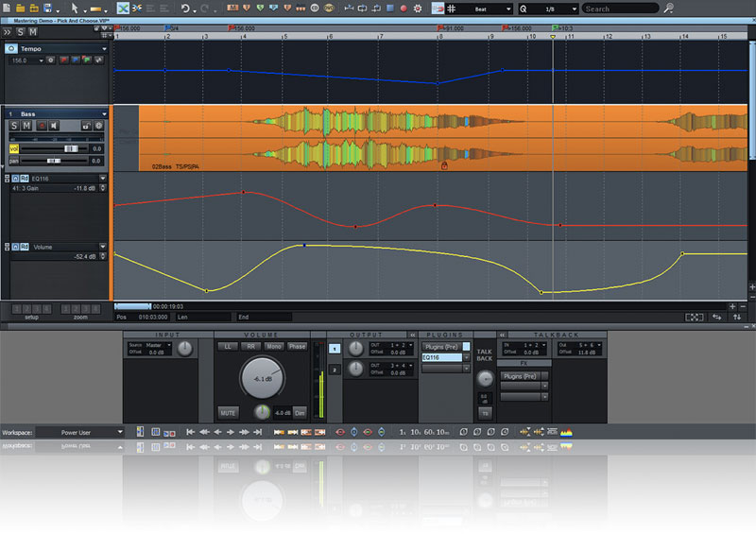The width and height of the screenshot is (756, 534).
Task: Toggle the Phase button
Action: pyautogui.click(x=298, y=346)
